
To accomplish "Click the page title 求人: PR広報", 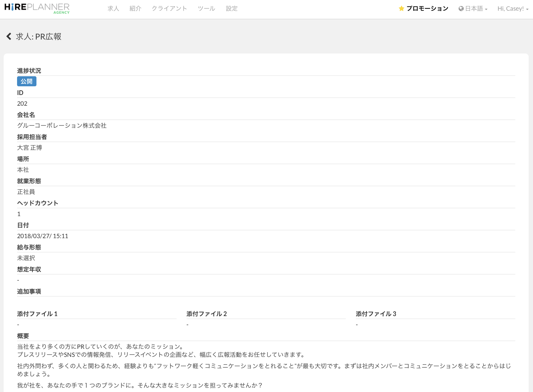I will pyautogui.click(x=39, y=36).
